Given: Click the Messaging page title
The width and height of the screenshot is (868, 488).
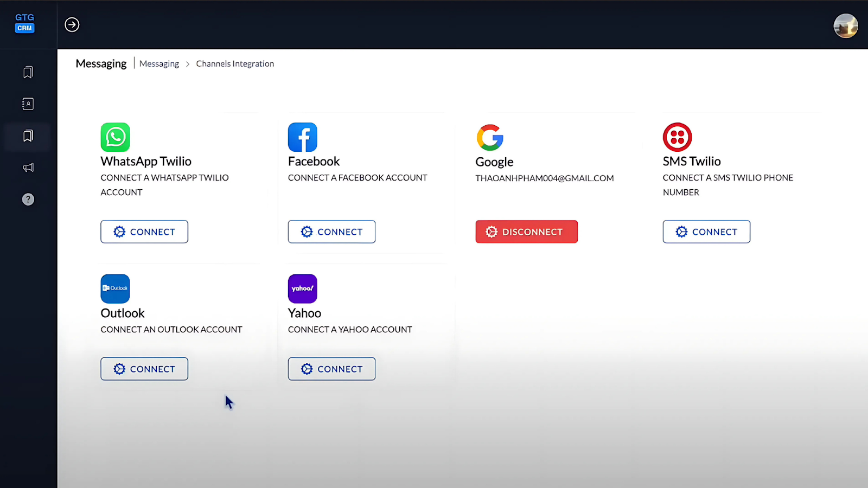Looking at the screenshot, I should click(101, 64).
